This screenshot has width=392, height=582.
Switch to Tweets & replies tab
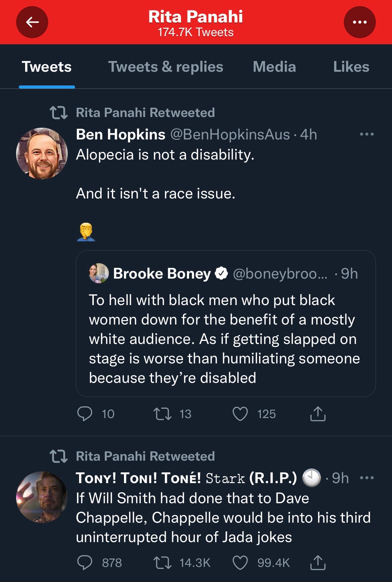pyautogui.click(x=166, y=67)
